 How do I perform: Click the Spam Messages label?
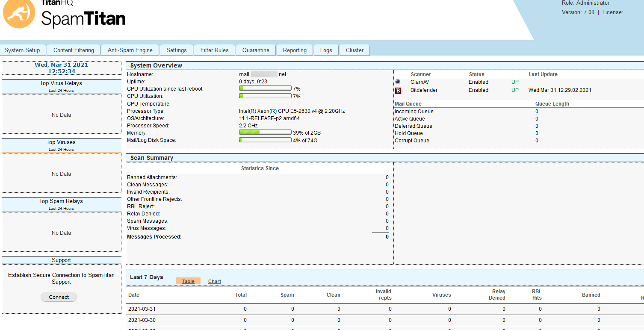coord(148,221)
